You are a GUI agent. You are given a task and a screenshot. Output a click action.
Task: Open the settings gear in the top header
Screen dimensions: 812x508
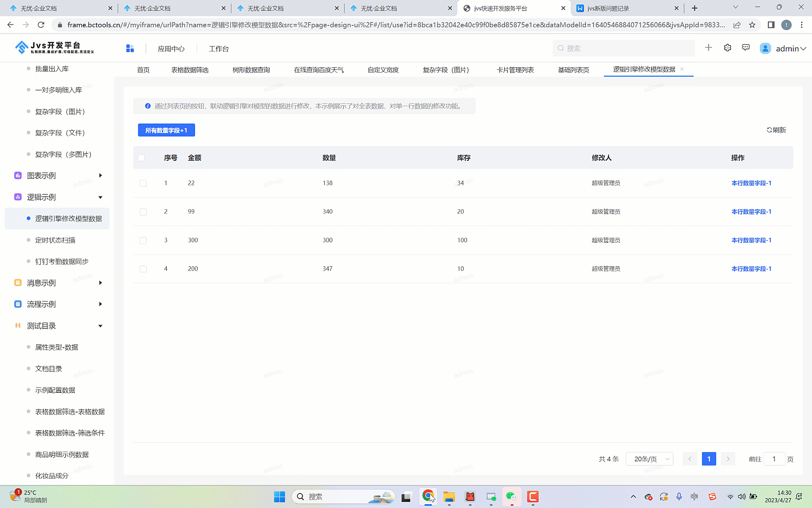point(727,48)
